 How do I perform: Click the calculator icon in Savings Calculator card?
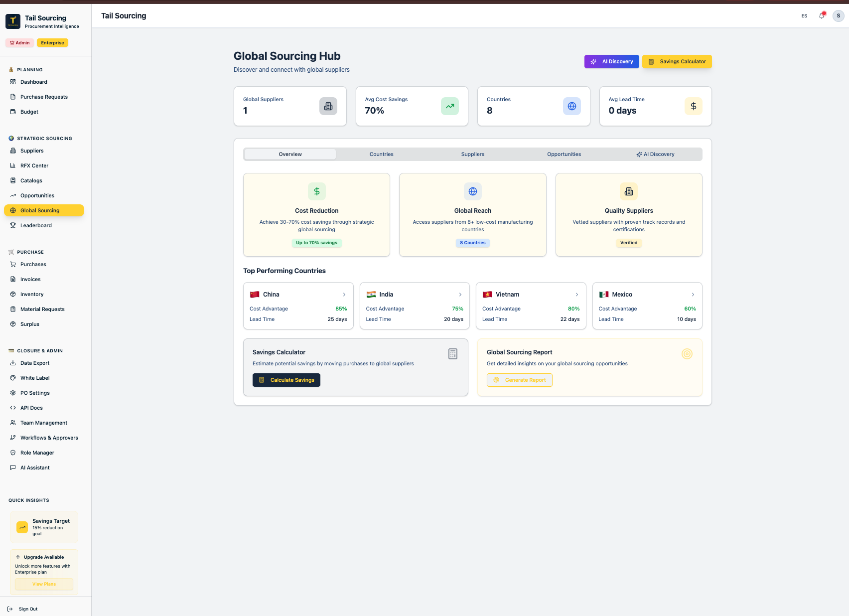coord(453,354)
